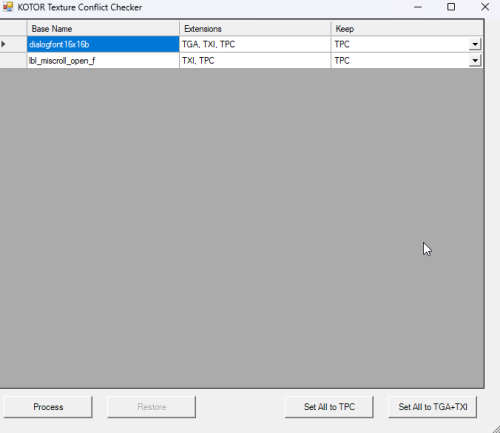Sort by the Extensions column header

click(x=255, y=29)
